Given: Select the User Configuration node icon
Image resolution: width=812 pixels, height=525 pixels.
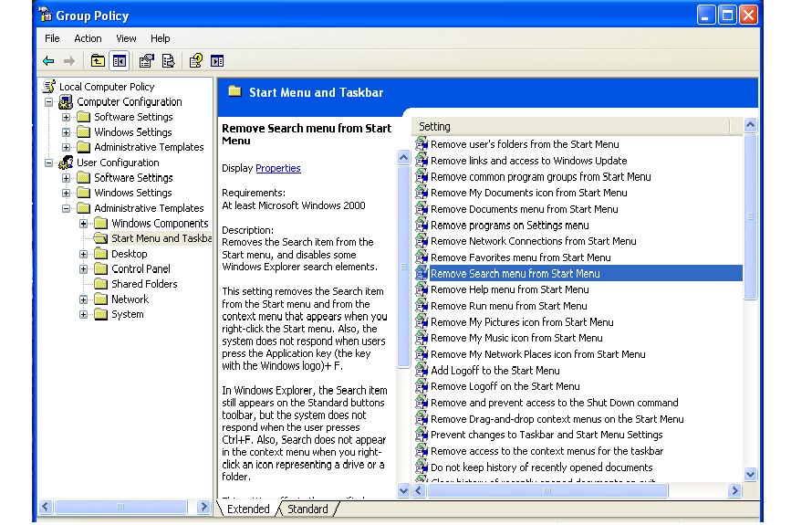Looking at the screenshot, I should (66, 163).
